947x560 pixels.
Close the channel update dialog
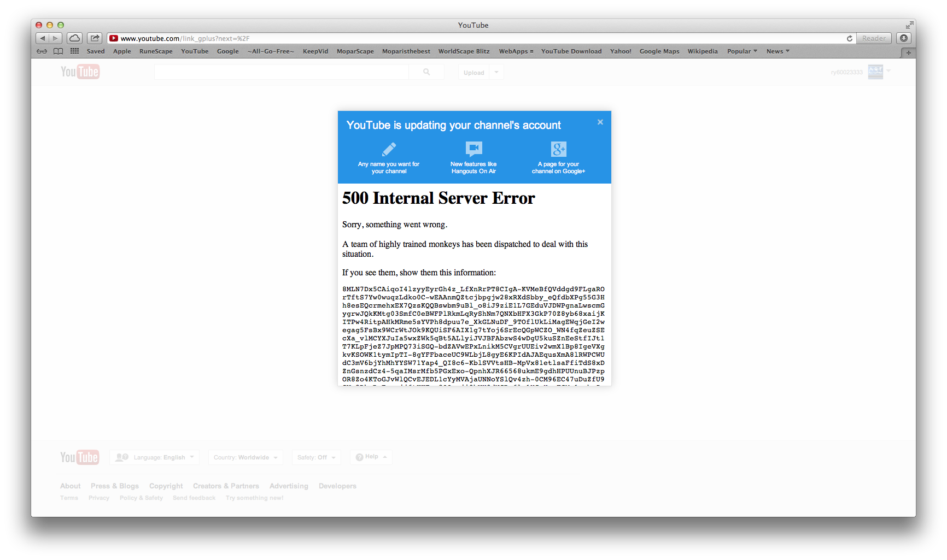pos(600,122)
